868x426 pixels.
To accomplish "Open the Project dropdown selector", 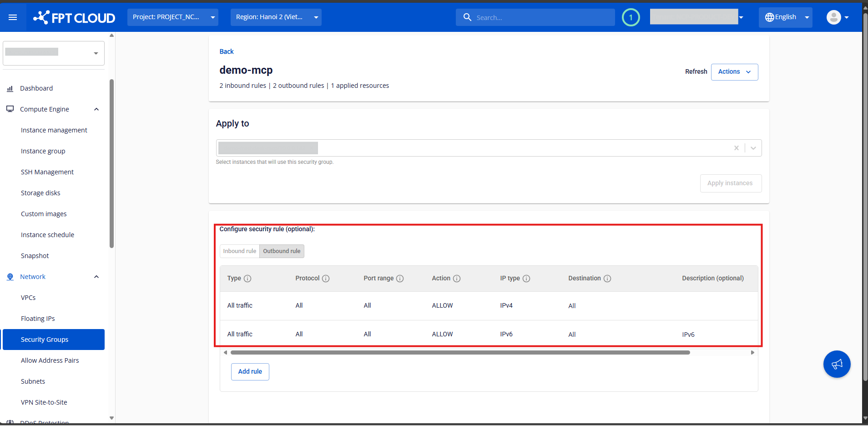I will click(173, 17).
